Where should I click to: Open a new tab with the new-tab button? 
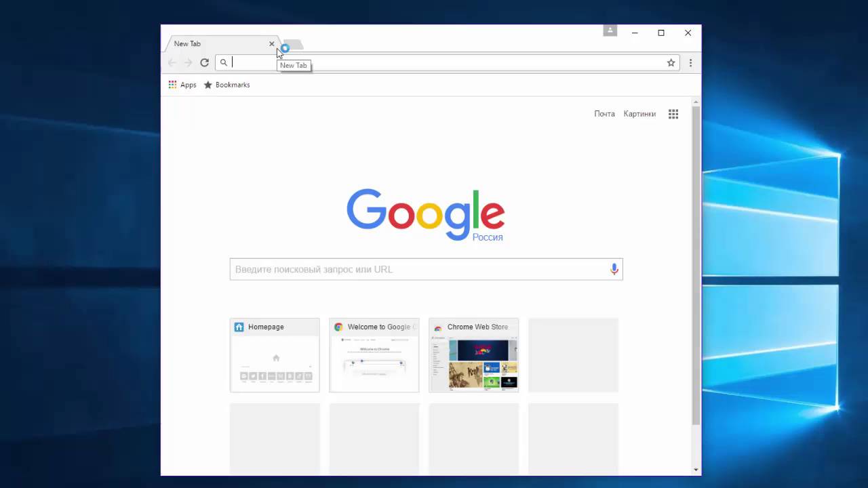293,45
